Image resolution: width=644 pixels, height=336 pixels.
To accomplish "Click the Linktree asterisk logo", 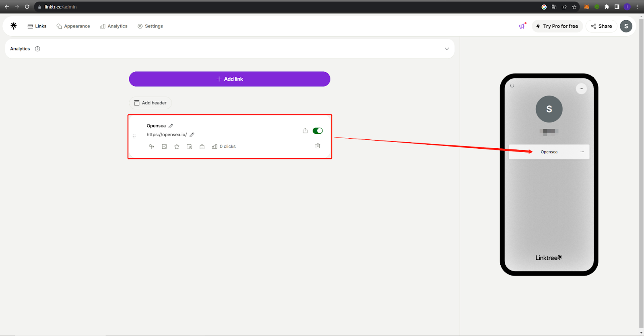I will pos(14,26).
